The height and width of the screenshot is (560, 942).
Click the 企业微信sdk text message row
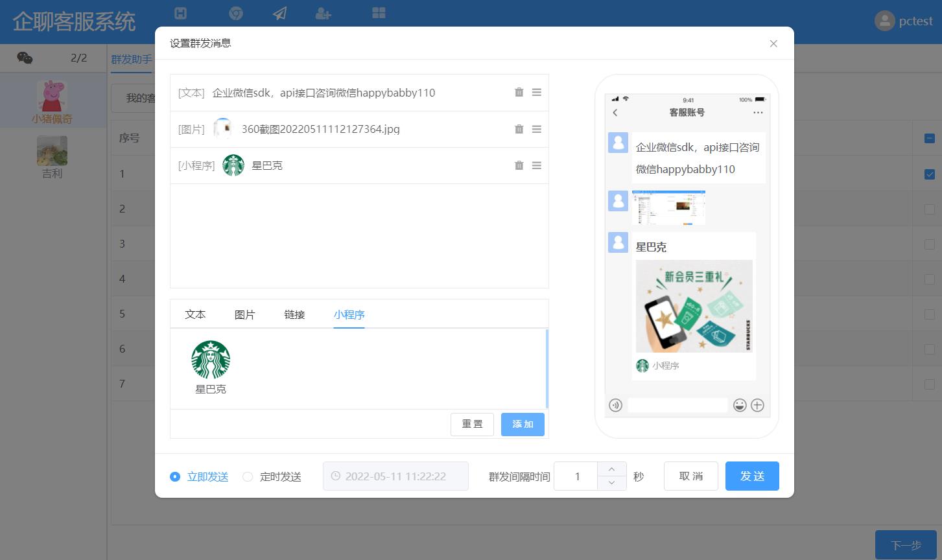(x=359, y=93)
